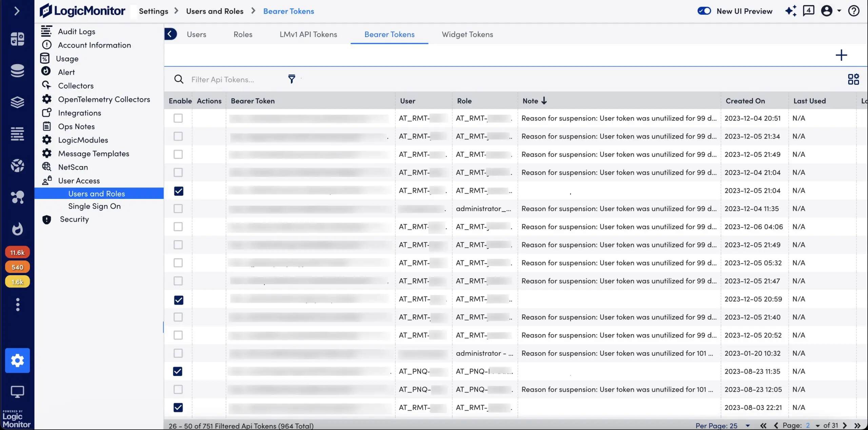Click the back arrow beside Users tab
This screenshot has width=868, height=430.
[x=170, y=34]
